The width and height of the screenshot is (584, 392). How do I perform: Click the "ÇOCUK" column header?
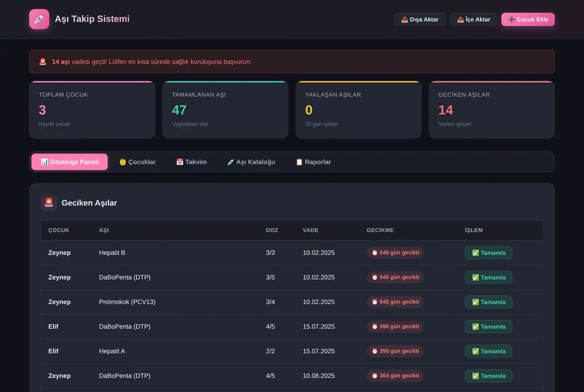[59, 230]
